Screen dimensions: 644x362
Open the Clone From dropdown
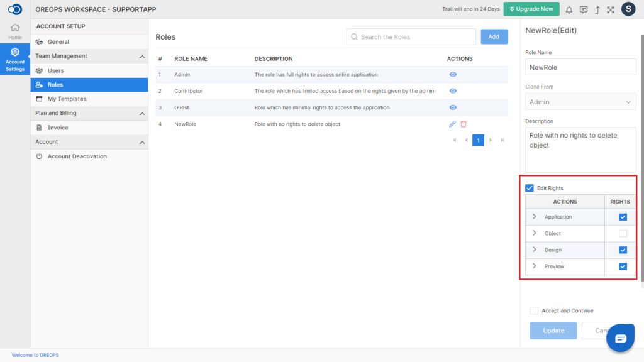[x=580, y=102]
